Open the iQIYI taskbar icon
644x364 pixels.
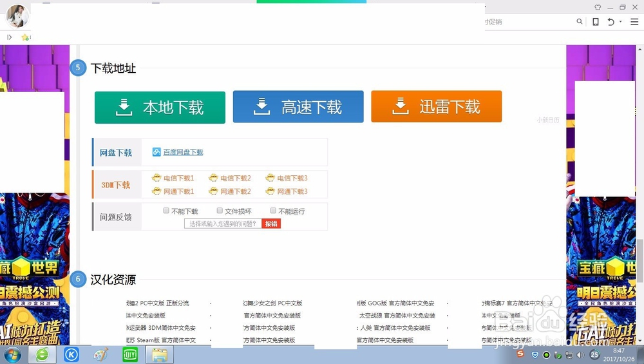pyautogui.click(x=130, y=354)
